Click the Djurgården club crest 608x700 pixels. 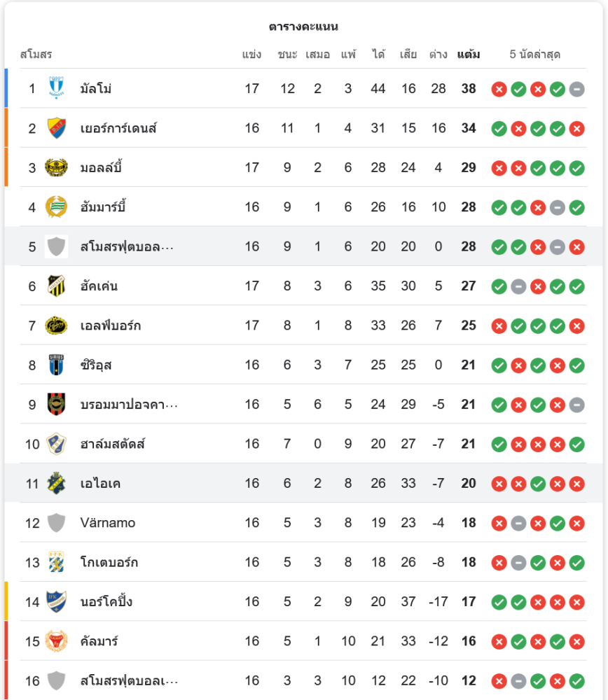coord(56,128)
